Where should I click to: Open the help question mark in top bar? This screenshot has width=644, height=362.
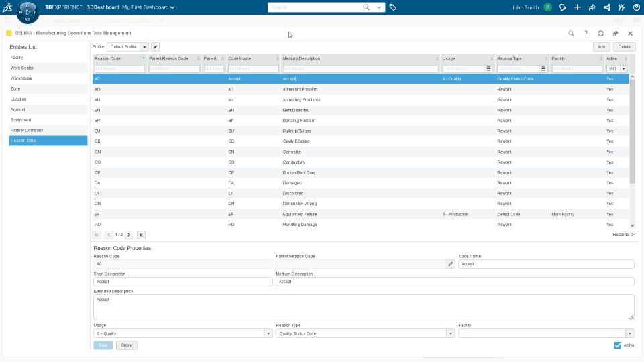pyautogui.click(x=636, y=7)
